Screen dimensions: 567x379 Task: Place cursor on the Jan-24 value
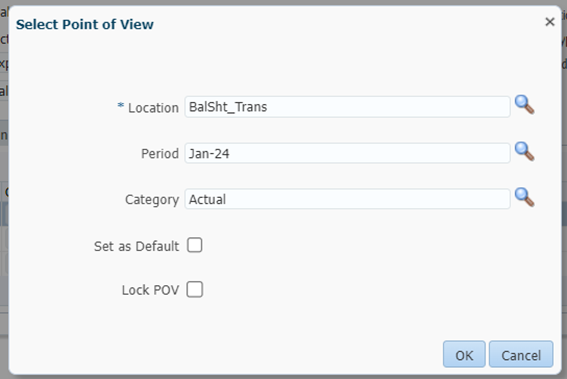coord(209,154)
